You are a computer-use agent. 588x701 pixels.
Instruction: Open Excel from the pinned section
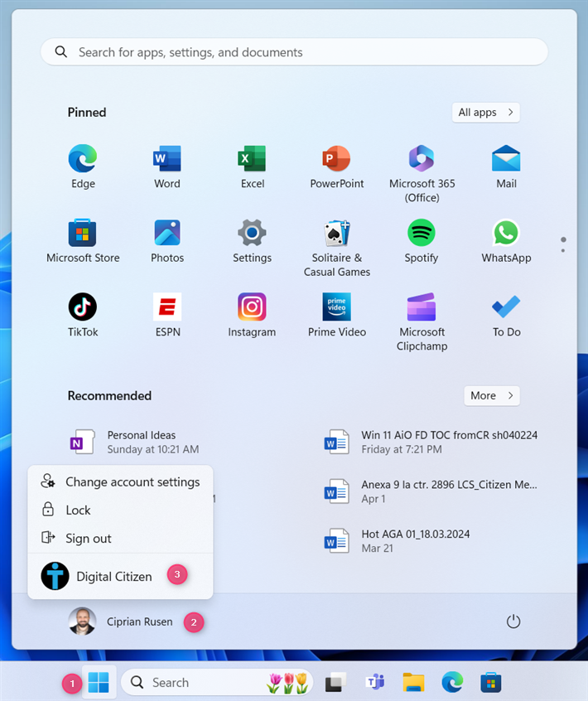(x=252, y=167)
